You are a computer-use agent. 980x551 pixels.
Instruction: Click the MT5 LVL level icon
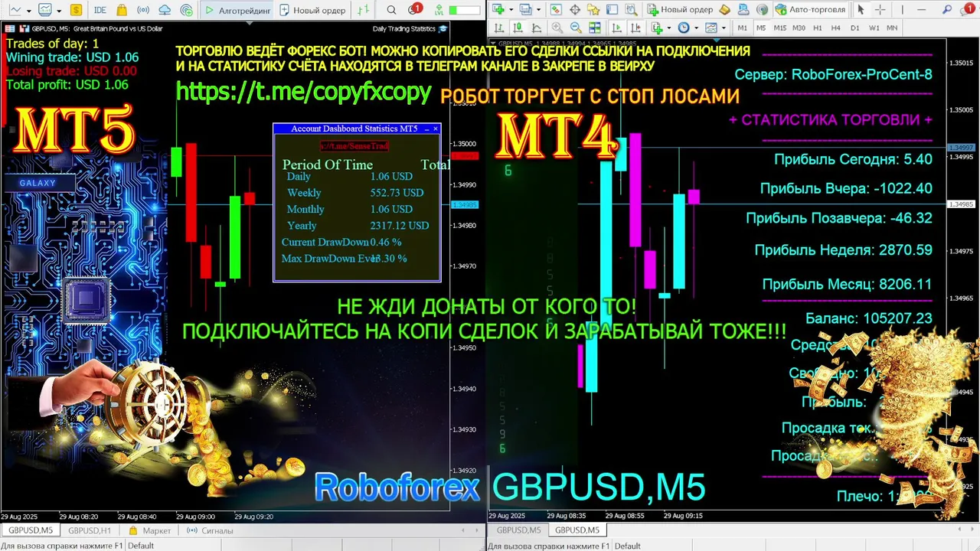click(x=439, y=10)
